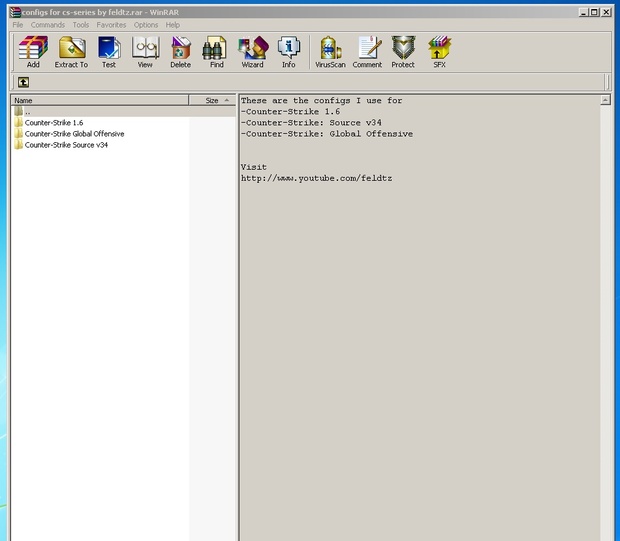The height and width of the screenshot is (541, 620).
Task: Minimize the WinRAR window
Action: [584, 12]
